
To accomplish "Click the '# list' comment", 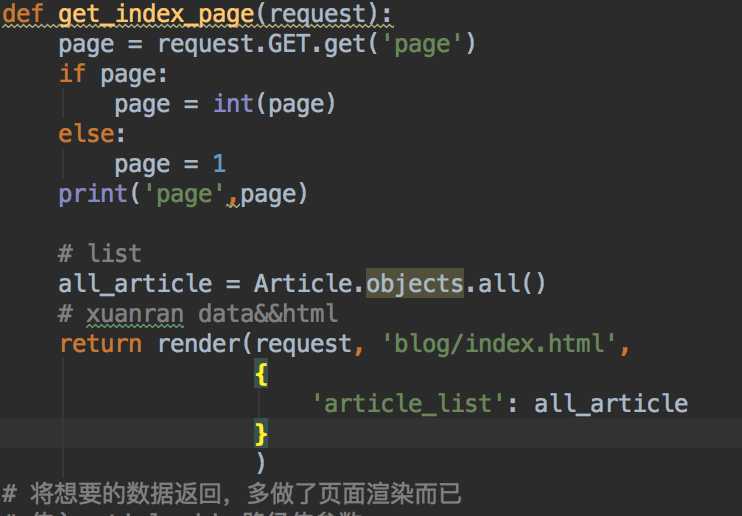I will [x=99, y=253].
